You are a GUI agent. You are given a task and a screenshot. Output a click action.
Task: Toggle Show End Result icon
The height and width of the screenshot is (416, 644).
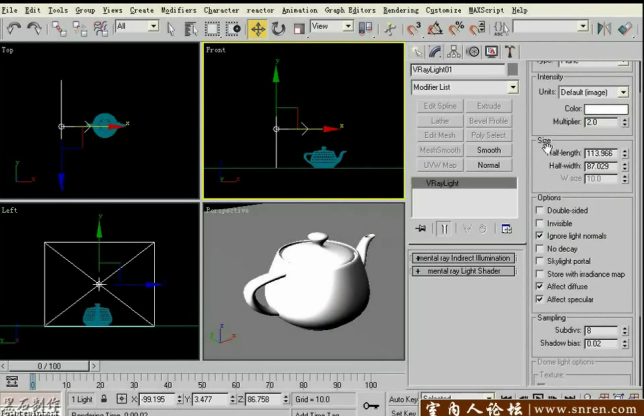[444, 229]
